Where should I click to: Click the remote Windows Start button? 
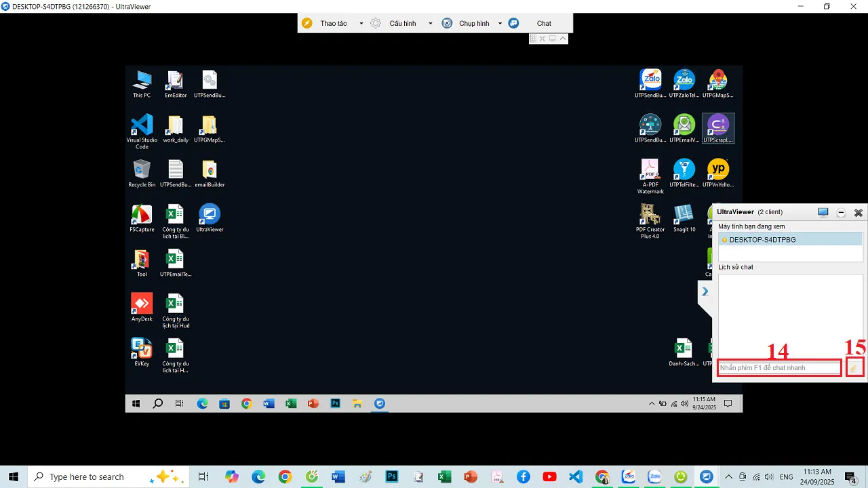[136, 403]
